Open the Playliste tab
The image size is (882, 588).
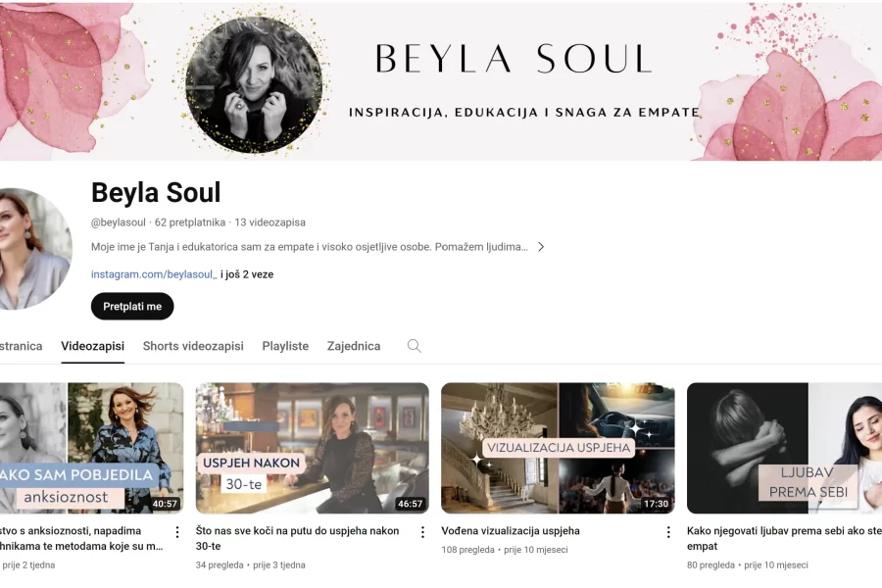(x=285, y=346)
